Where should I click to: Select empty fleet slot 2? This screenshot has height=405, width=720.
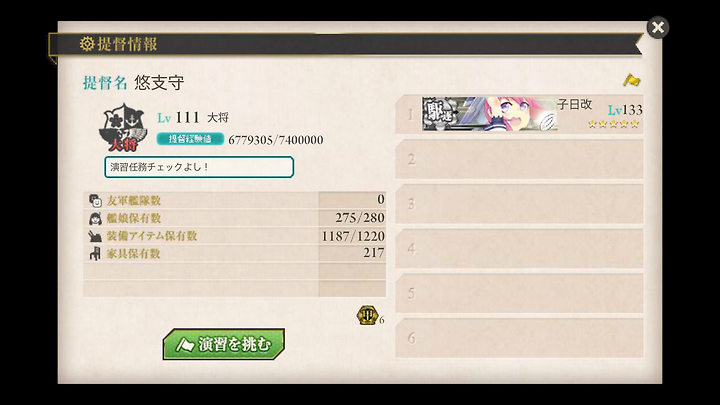[519, 159]
